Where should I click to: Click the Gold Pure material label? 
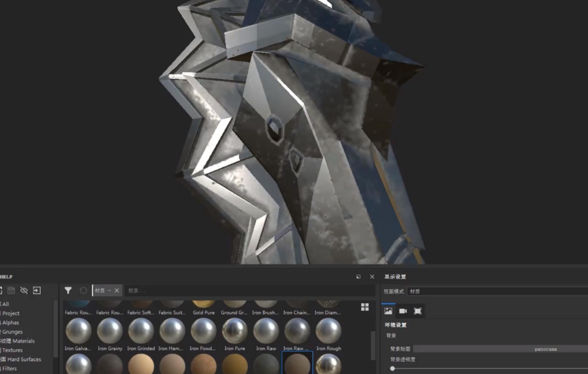(x=204, y=312)
